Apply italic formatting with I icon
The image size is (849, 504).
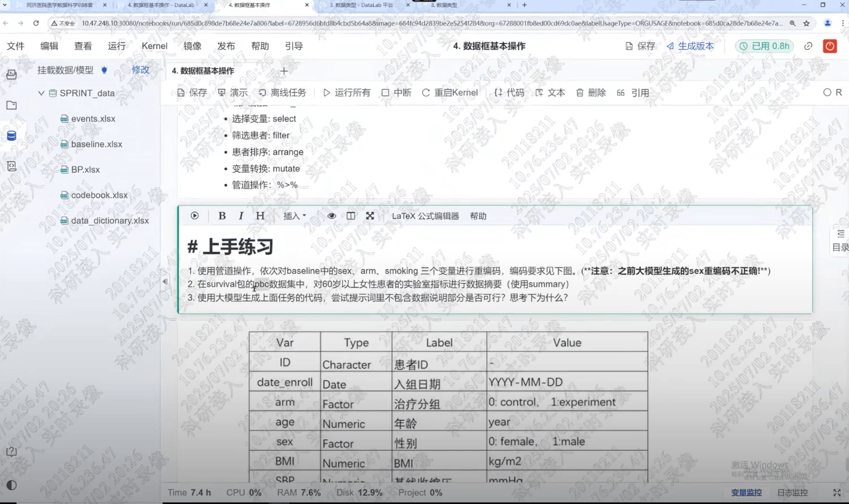(241, 216)
